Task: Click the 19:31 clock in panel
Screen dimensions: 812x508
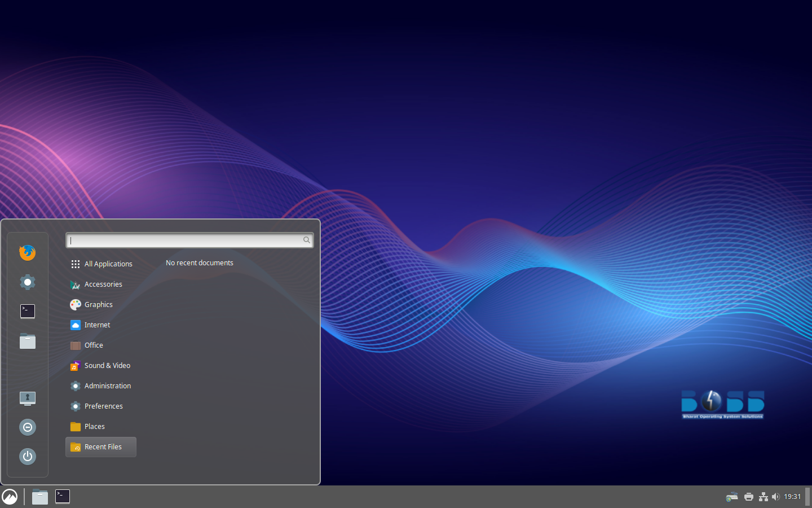Action: pos(792,497)
